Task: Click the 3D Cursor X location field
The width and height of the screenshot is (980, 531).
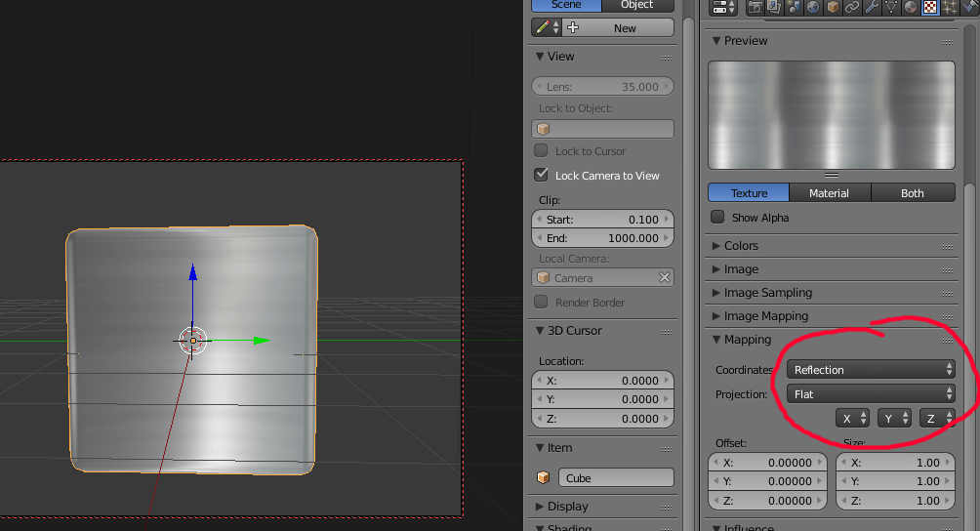Action: [x=602, y=380]
